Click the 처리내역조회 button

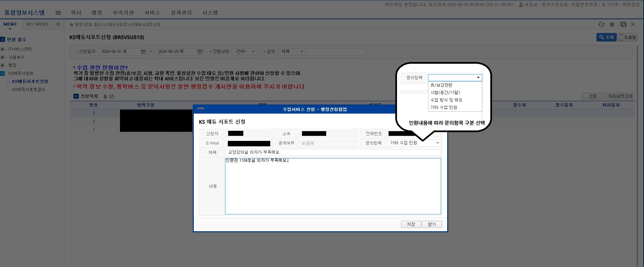620,96
